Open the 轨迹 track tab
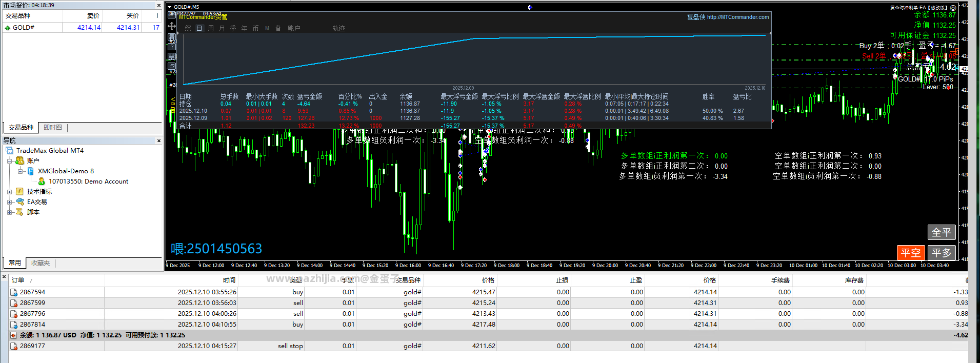Viewport: 980px width, 363px height. pyautogui.click(x=338, y=28)
